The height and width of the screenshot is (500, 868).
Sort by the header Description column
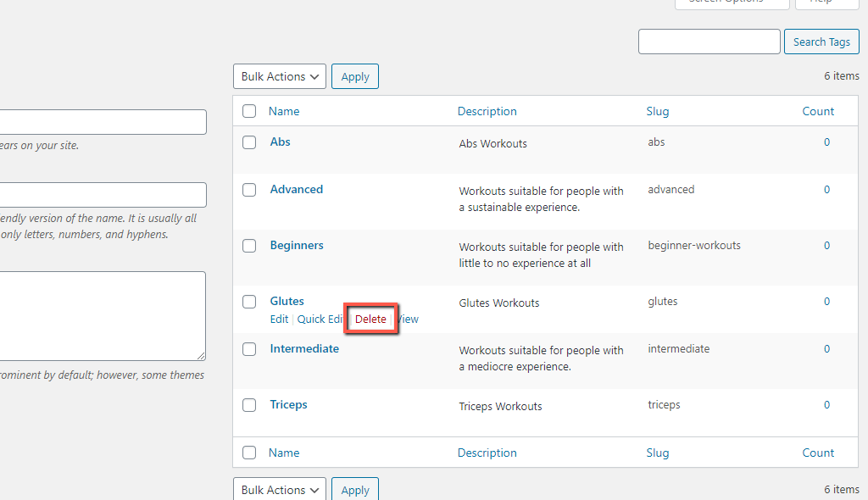487,111
